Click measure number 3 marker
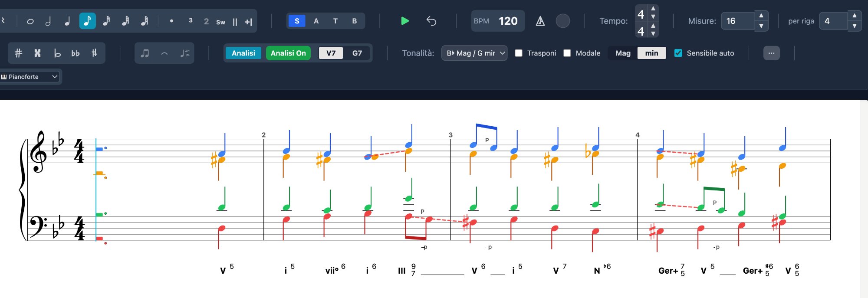Image resolution: width=868 pixels, height=298 pixels. click(450, 135)
